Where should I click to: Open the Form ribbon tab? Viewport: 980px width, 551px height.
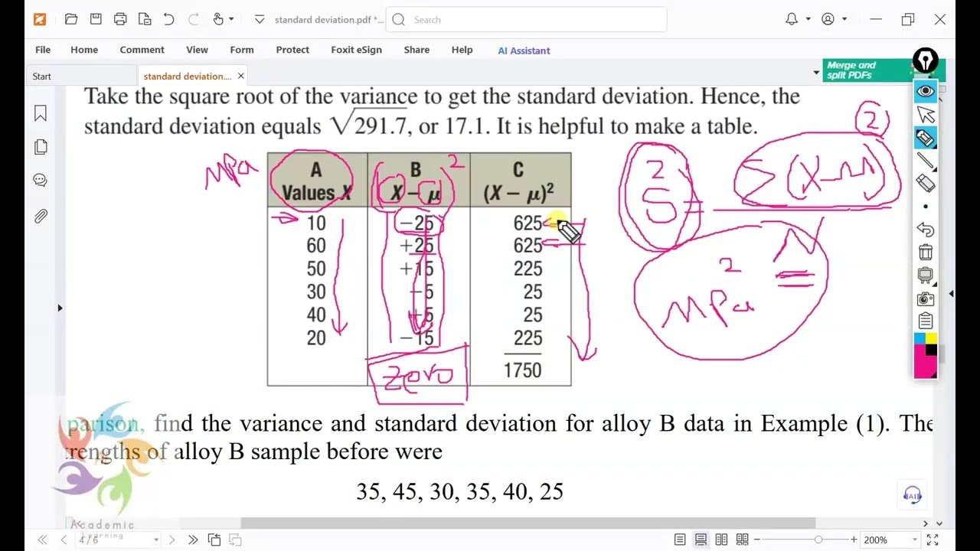pyautogui.click(x=242, y=50)
